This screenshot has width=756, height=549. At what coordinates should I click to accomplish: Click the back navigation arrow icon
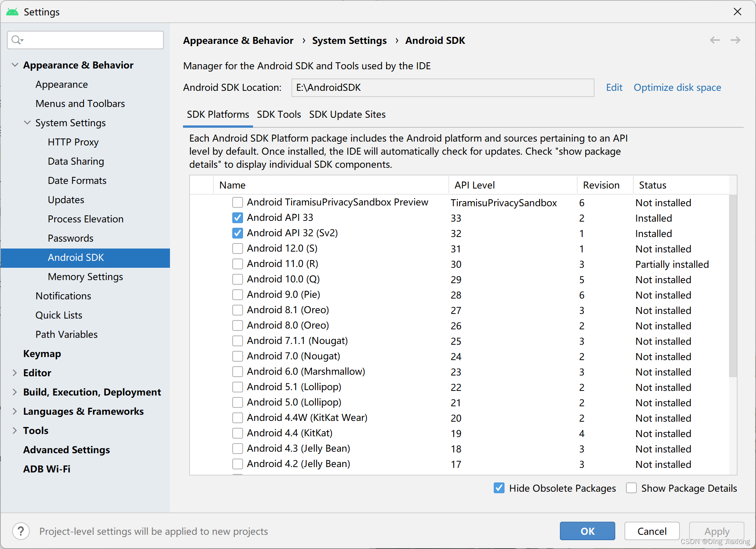coord(715,40)
